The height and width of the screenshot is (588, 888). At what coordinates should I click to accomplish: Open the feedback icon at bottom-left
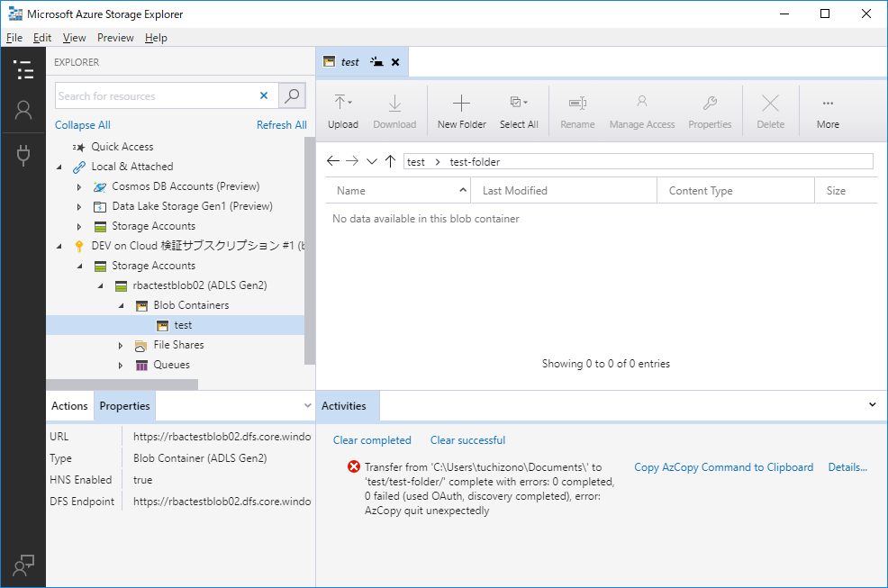coord(23,565)
